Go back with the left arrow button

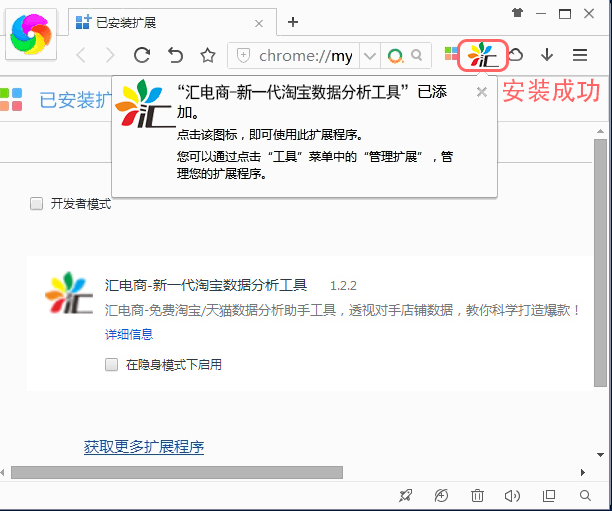click(x=81, y=55)
